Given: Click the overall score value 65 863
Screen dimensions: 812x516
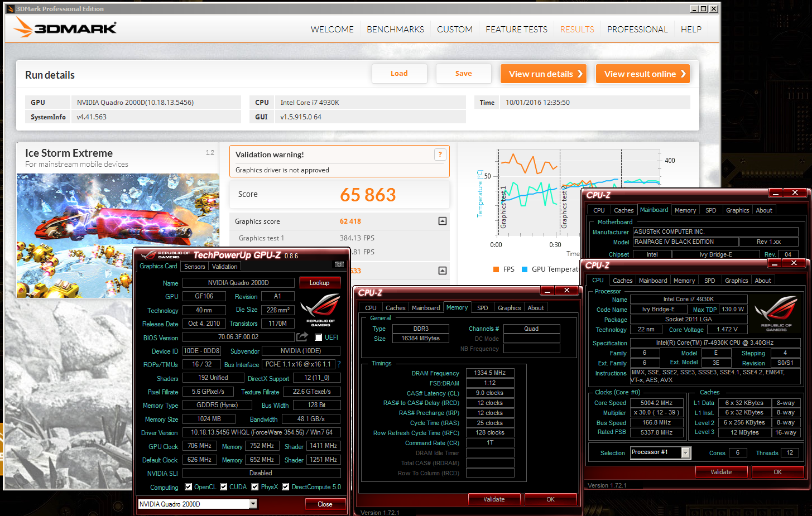Looking at the screenshot, I should [x=368, y=195].
